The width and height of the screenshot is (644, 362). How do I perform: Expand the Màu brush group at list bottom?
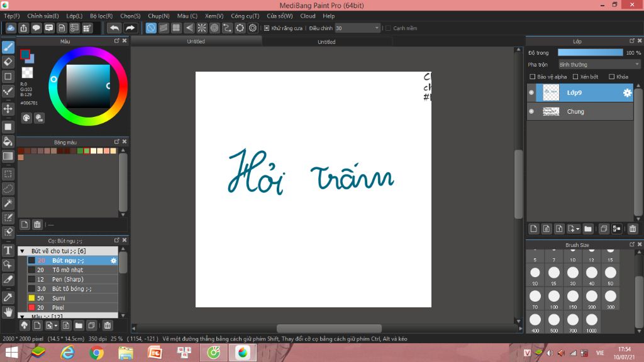point(22,317)
